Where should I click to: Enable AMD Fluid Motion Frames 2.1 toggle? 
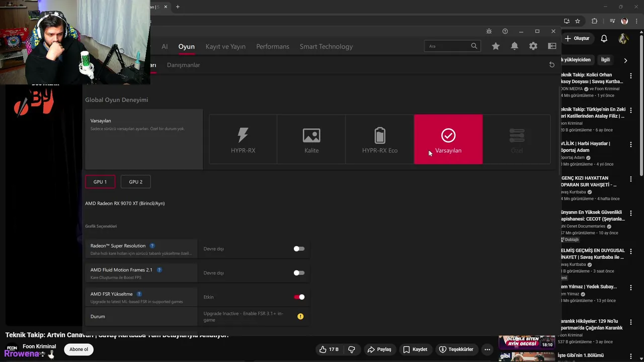click(x=299, y=273)
